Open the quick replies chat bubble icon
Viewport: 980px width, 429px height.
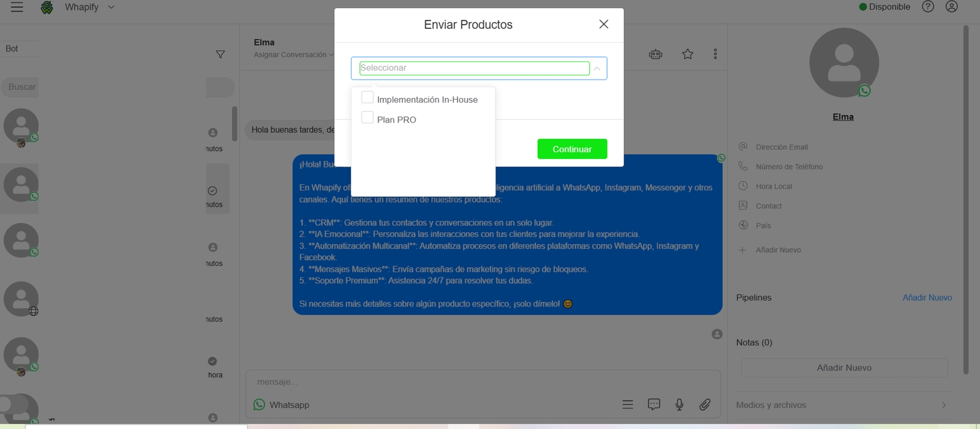tap(654, 405)
